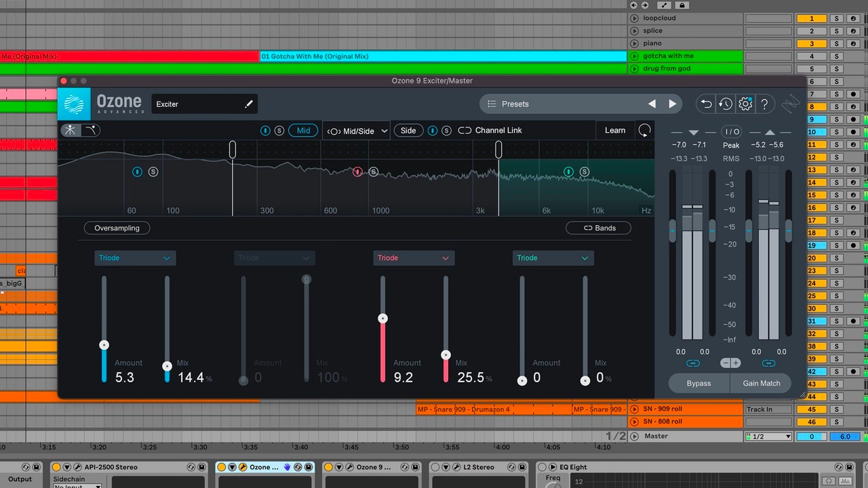The image size is (868, 488).
Task: Toggle Side channel bypass
Action: (x=433, y=130)
